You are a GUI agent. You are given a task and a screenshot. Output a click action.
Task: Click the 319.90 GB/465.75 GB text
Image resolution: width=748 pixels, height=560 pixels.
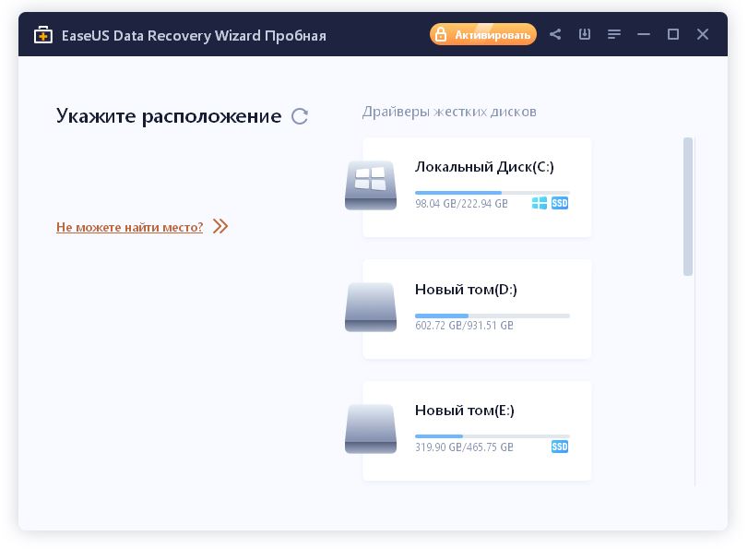point(464,447)
